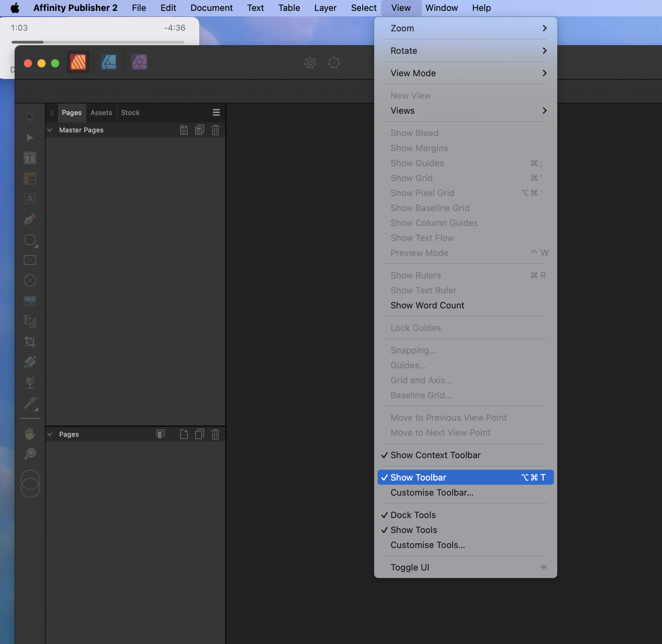
Task: Select the Move tool arrow
Action: tap(30, 117)
